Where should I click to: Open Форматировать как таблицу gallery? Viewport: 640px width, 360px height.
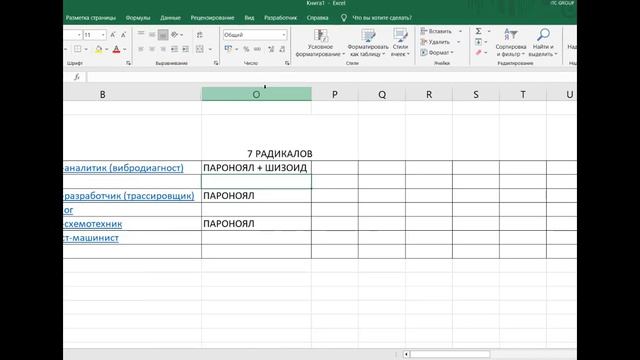tap(368, 43)
